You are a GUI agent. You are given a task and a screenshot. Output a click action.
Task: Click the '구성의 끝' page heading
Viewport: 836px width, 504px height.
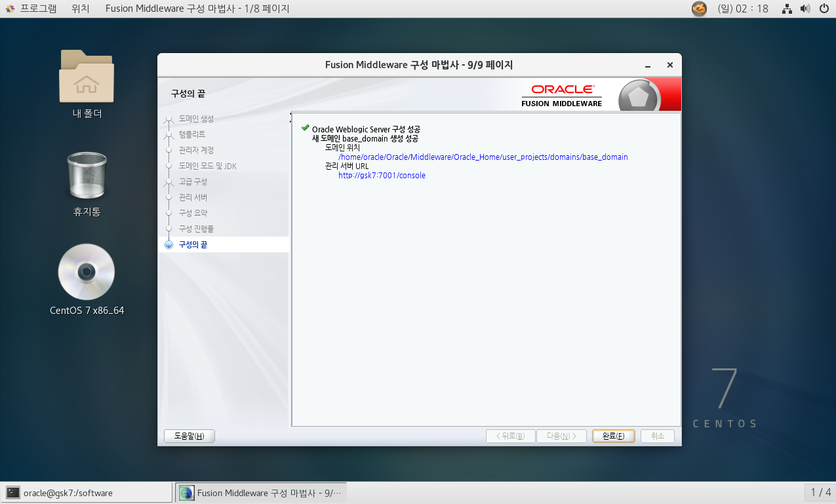(x=188, y=94)
